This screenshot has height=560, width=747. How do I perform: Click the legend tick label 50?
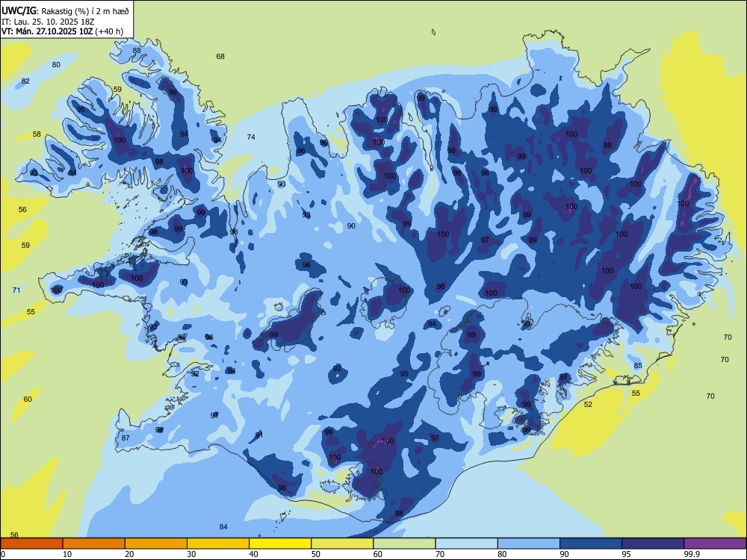point(316,554)
